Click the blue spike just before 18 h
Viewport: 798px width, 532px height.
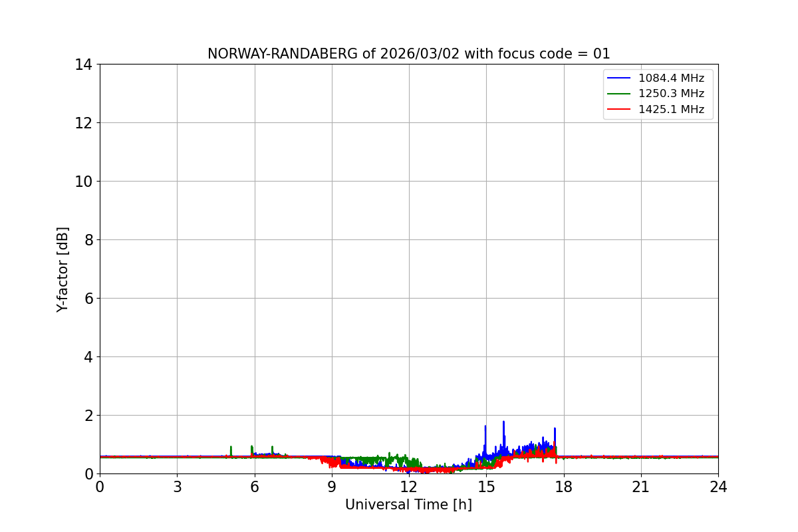(x=555, y=439)
